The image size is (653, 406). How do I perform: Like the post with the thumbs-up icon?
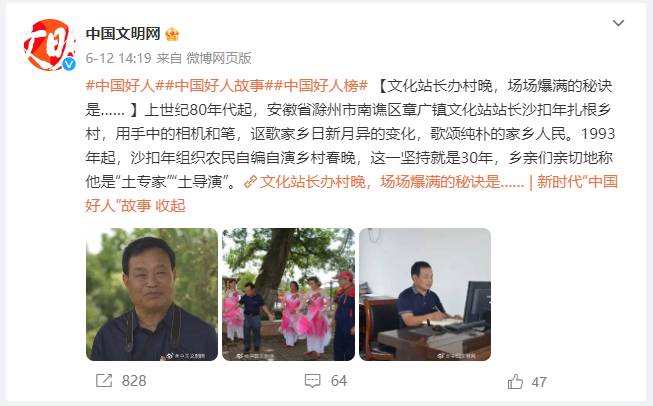pyautogui.click(x=515, y=381)
